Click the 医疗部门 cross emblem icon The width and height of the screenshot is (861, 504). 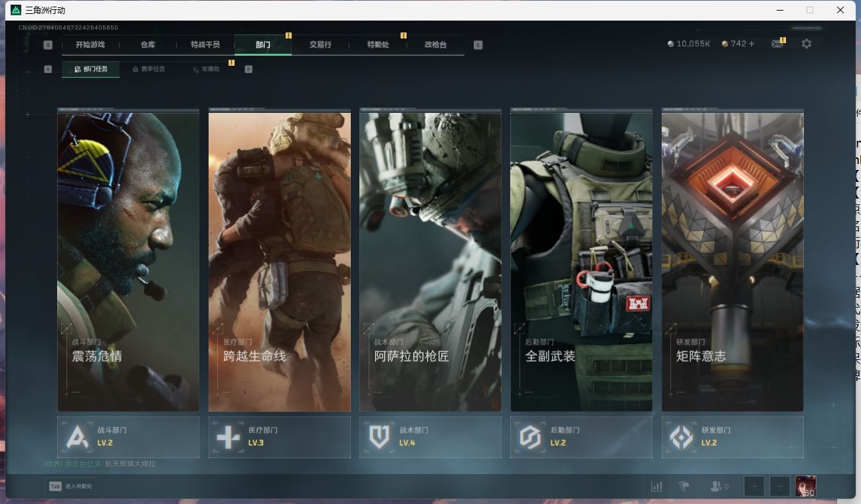pyautogui.click(x=228, y=437)
